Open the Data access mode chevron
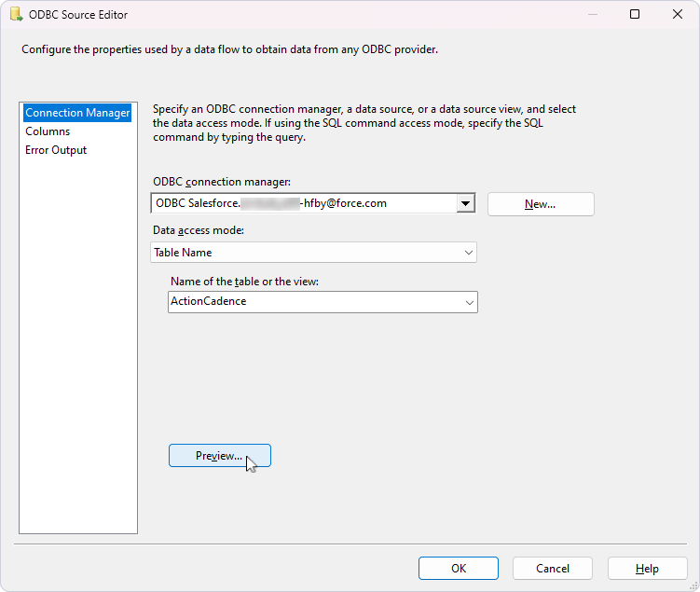The image size is (700, 592). [468, 253]
